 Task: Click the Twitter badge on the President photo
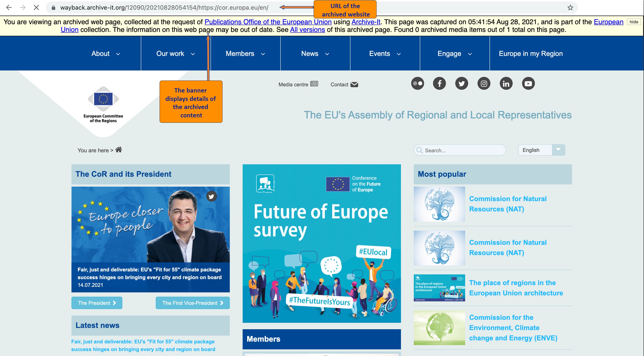(x=212, y=196)
